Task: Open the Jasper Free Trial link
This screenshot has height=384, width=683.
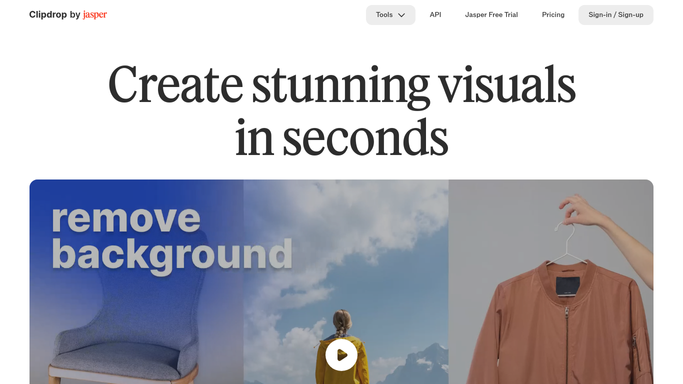Action: point(491,15)
